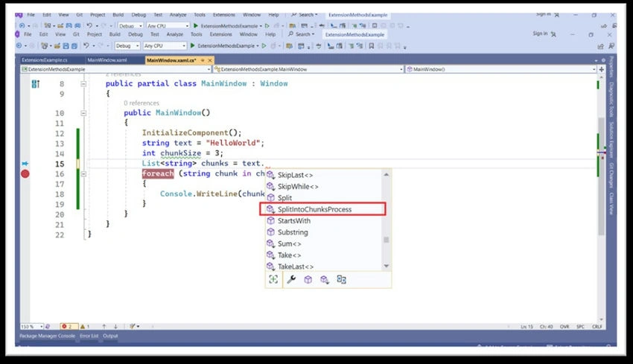Pin the MainWindow.xaml.cs tab
The image size is (633, 364).
203,60
